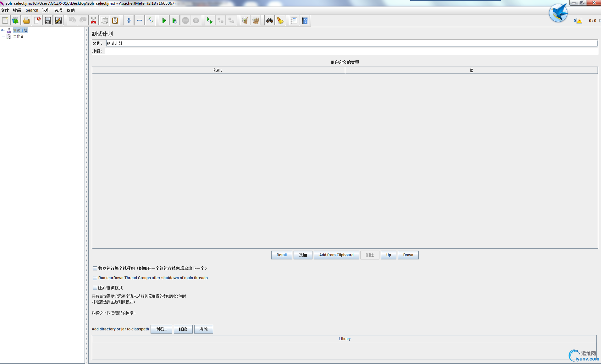This screenshot has width=601, height=364.
Task: Click the Library column header
Action: 344,339
